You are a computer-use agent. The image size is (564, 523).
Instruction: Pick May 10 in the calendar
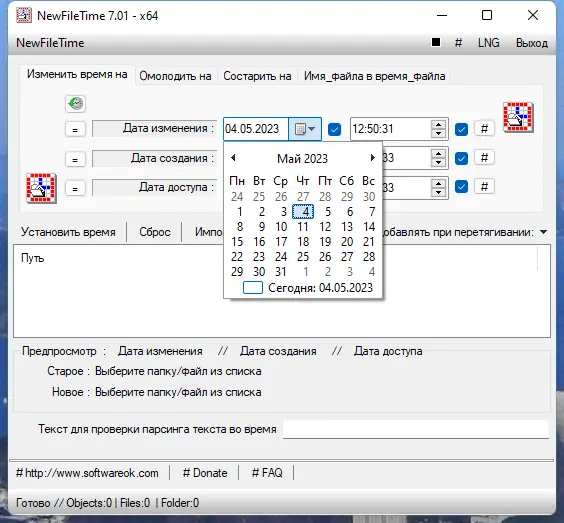click(x=281, y=227)
